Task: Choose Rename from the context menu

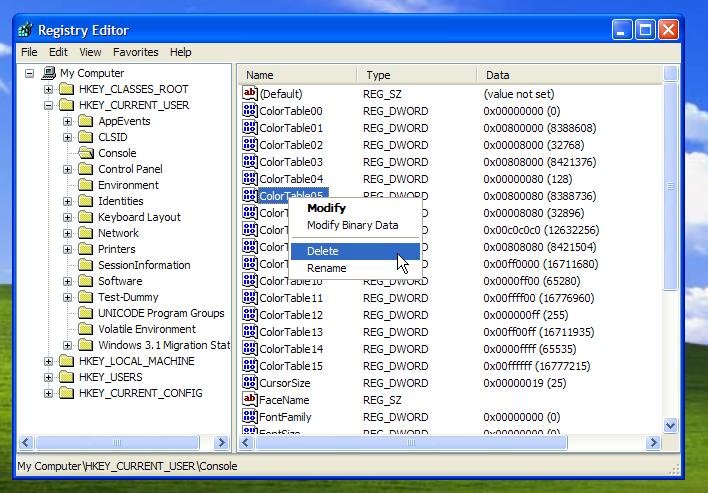Action: (355, 268)
